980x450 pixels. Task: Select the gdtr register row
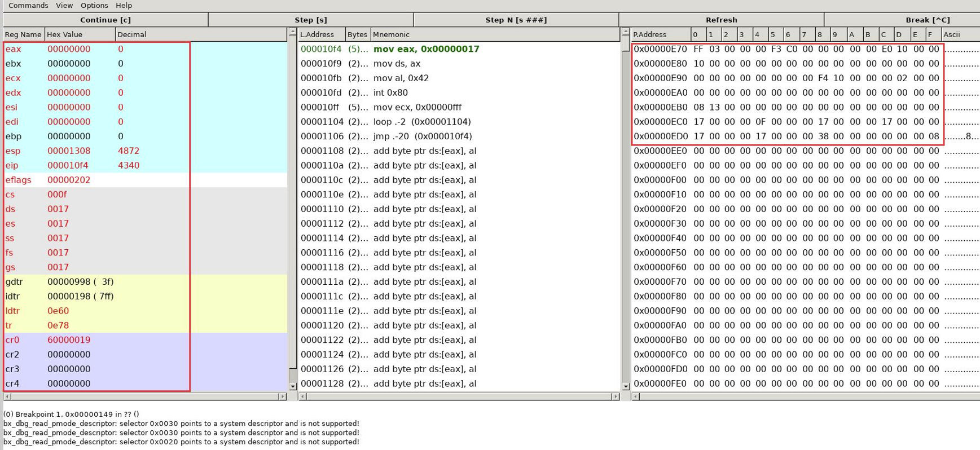point(146,282)
